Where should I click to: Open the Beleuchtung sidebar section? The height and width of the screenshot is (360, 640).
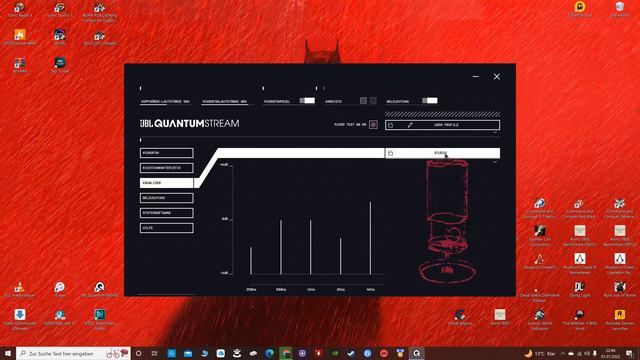tap(167, 198)
